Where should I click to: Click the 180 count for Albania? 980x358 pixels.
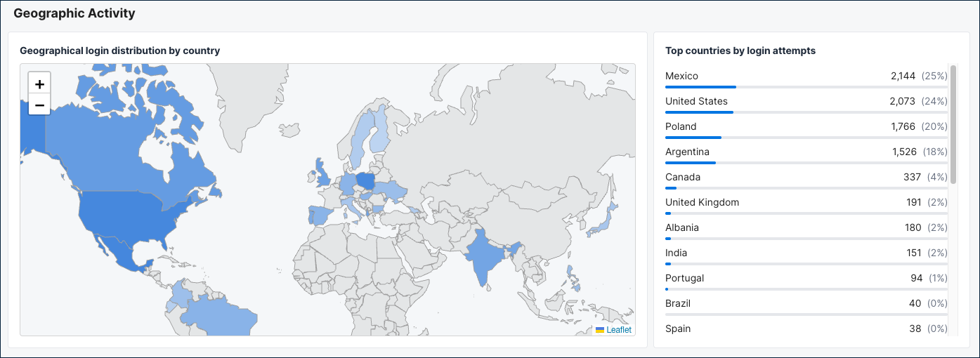(913, 227)
